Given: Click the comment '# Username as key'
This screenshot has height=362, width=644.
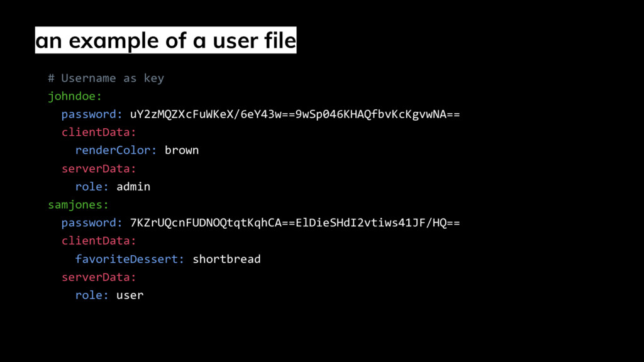Looking at the screenshot, I should click(106, 78).
